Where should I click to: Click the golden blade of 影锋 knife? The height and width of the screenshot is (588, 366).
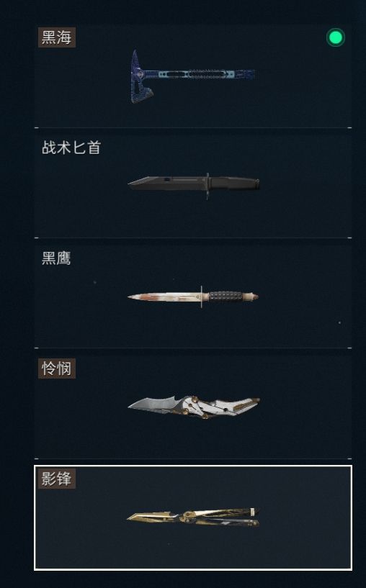click(150, 517)
